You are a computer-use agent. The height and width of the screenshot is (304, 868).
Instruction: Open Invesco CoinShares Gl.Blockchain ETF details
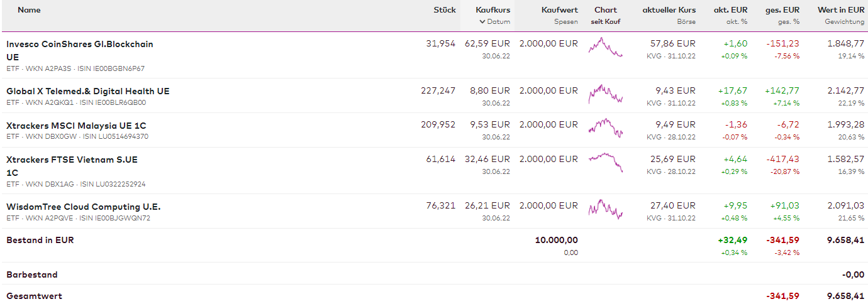80,45
